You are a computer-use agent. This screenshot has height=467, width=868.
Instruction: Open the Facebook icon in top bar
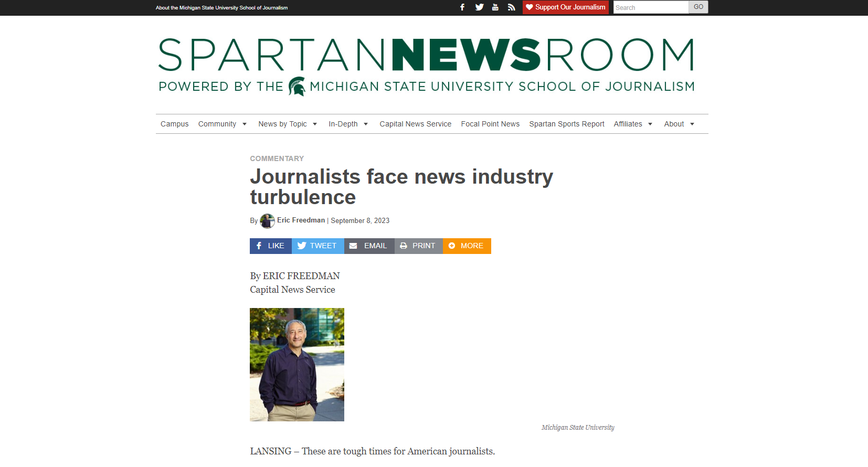[x=462, y=7]
